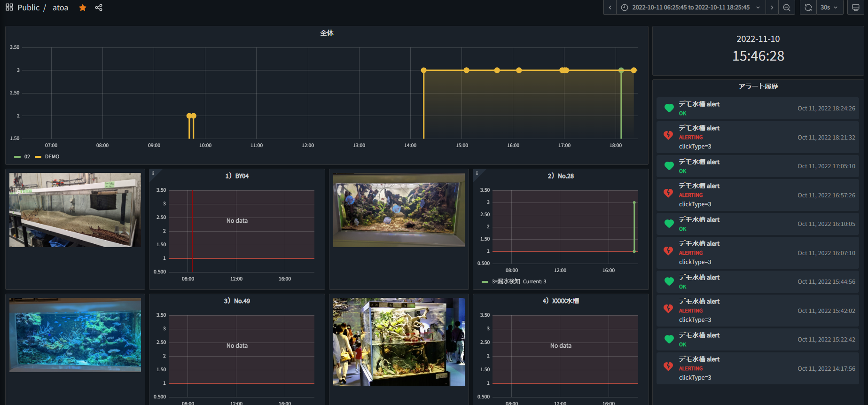Viewport: 868px width, 405px height.
Task: Refresh the dashboard now
Action: 808,8
